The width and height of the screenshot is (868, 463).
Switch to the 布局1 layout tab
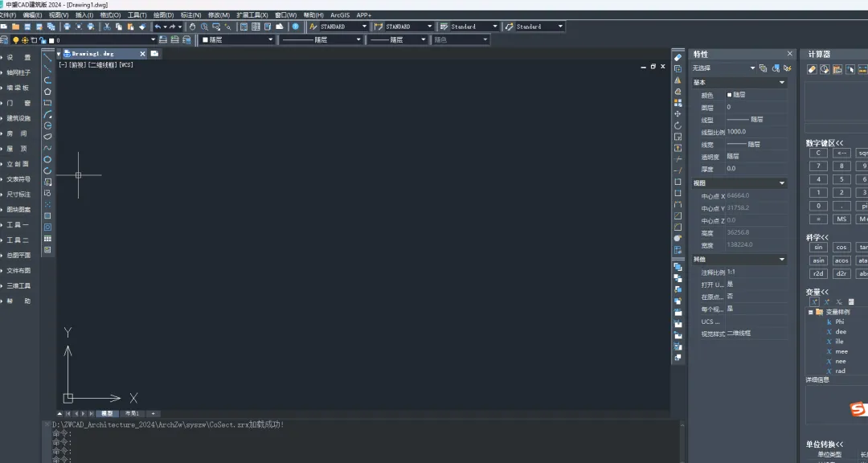click(132, 414)
